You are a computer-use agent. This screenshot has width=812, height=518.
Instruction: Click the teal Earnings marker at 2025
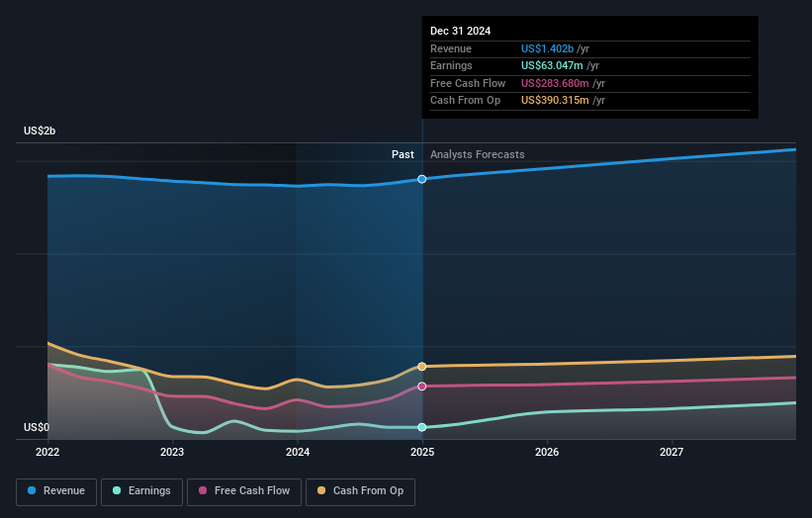click(422, 427)
